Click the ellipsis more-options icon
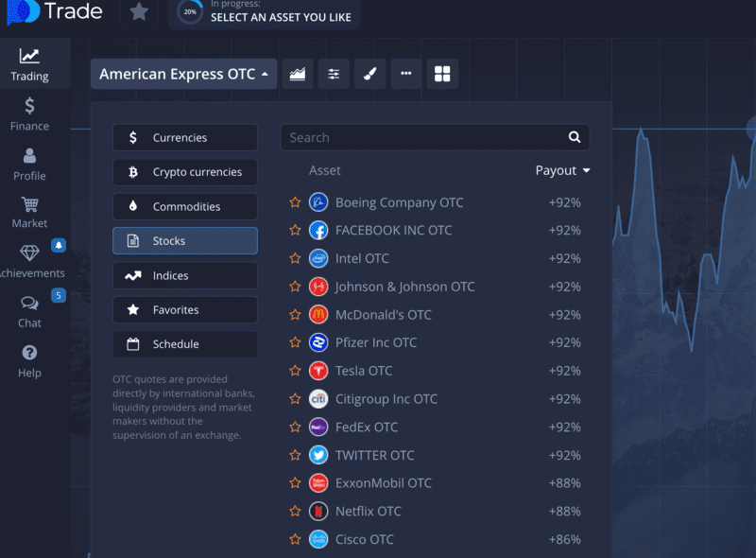This screenshot has width=756, height=558. tap(405, 74)
